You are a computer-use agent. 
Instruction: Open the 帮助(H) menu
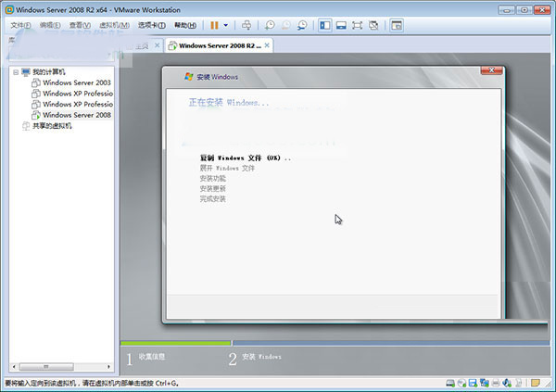(184, 25)
